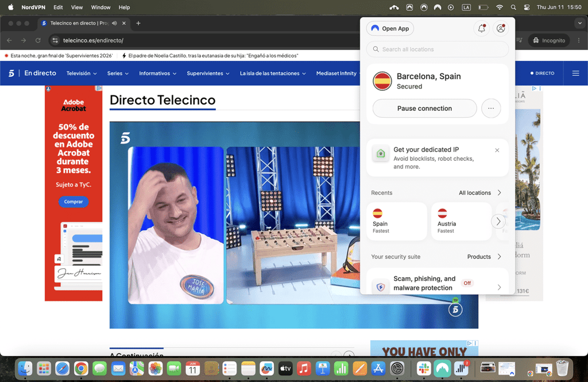Reload the Telecinco page
Screen dimensions: 588x382
[38, 41]
